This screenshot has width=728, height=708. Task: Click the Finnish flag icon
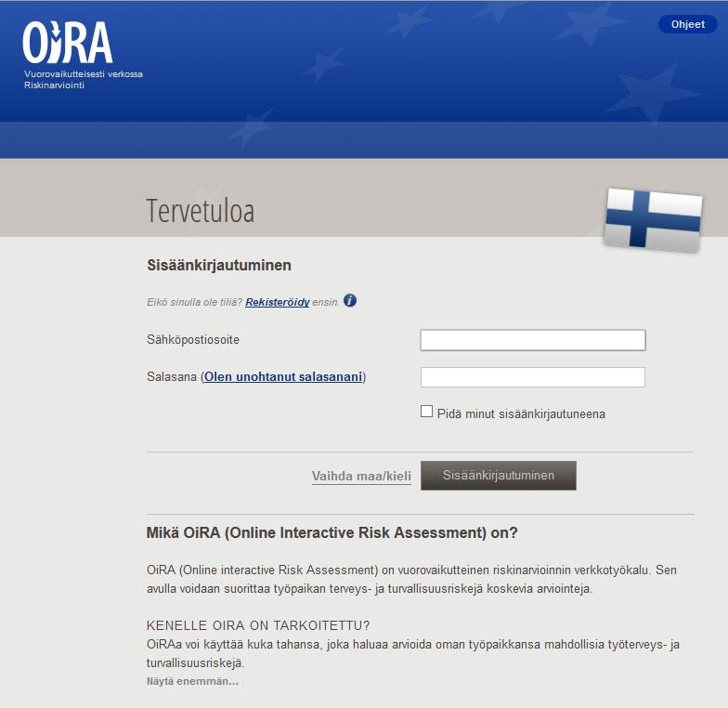(654, 219)
